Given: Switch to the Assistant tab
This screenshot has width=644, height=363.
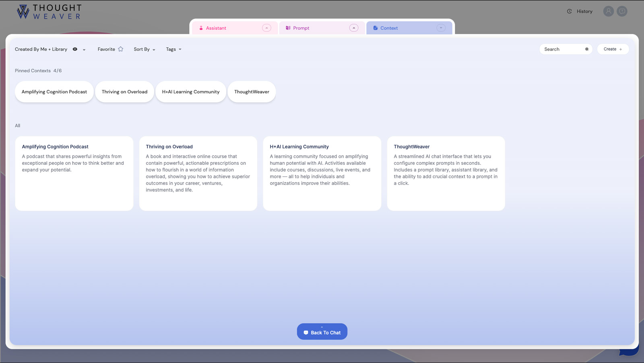Looking at the screenshot, I should [x=235, y=28].
